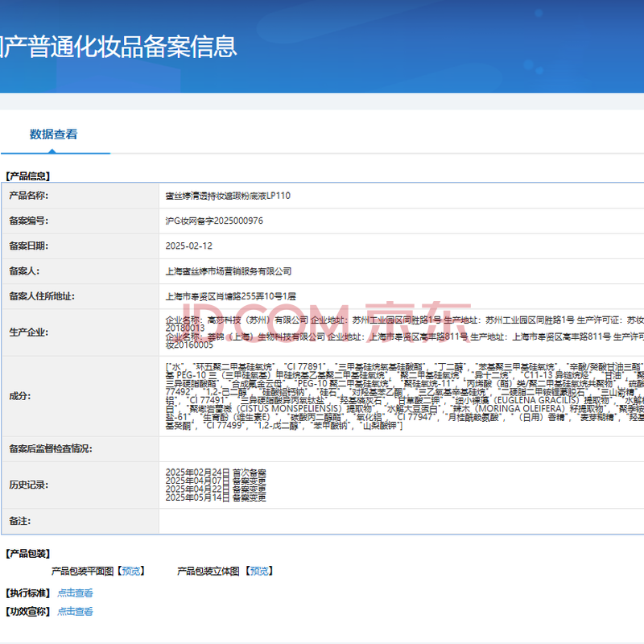Click the empty 备案后监督检查情况 value cell
This screenshot has height=644, width=644.
point(402,448)
